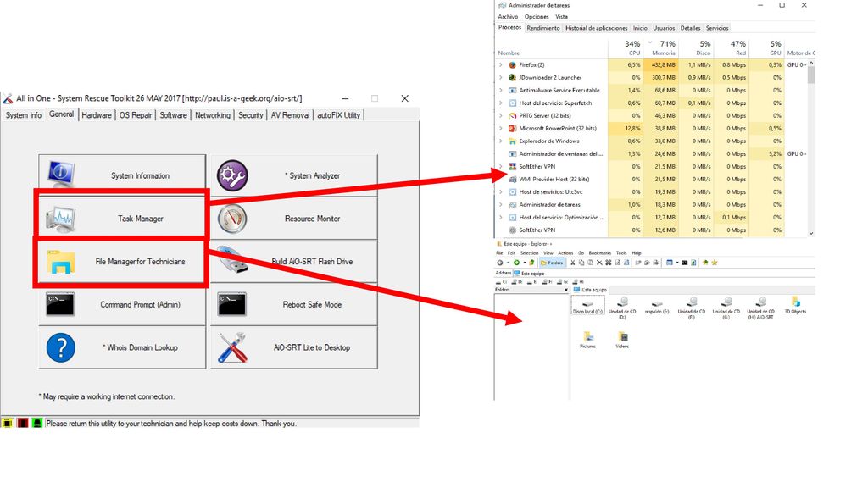This screenshot has width=868, height=488.
Task: Select the Networking tab
Action: pyautogui.click(x=213, y=115)
